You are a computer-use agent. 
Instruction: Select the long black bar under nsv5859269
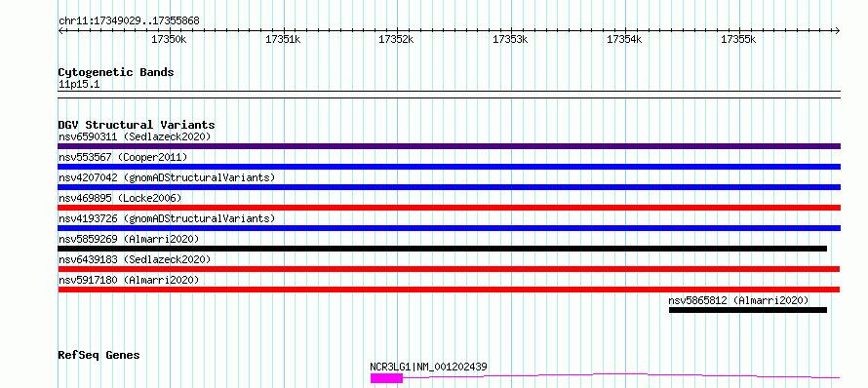click(443, 249)
